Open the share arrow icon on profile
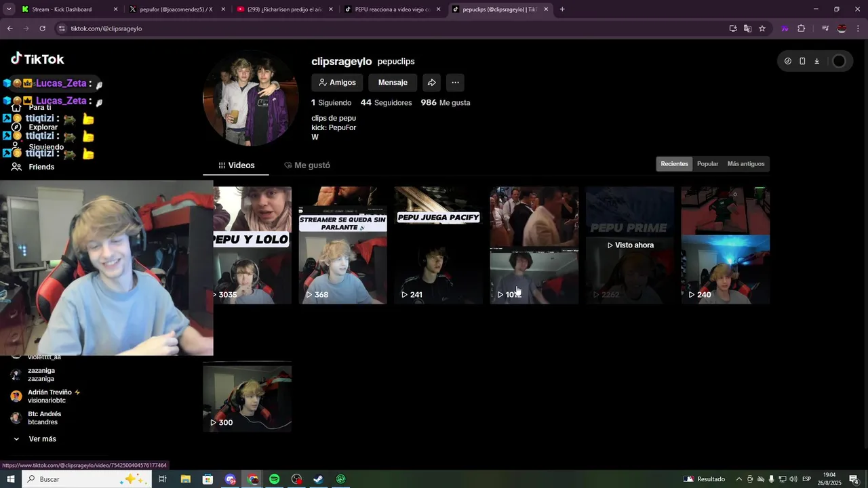The height and width of the screenshot is (488, 868). (x=431, y=83)
